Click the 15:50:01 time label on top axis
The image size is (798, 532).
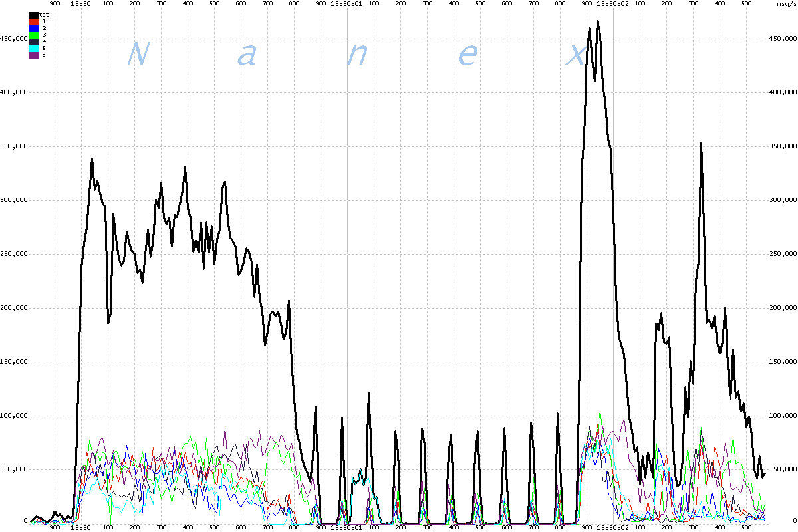pyautogui.click(x=346, y=3)
